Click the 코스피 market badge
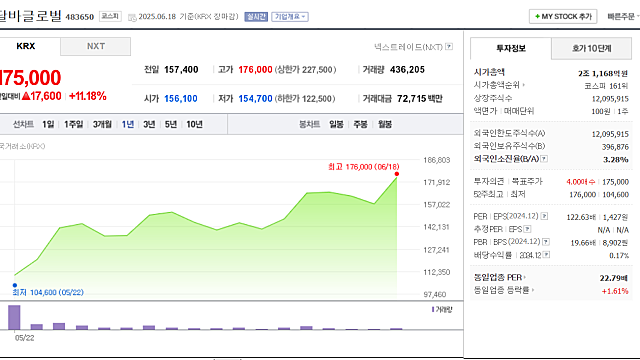 [x=110, y=16]
